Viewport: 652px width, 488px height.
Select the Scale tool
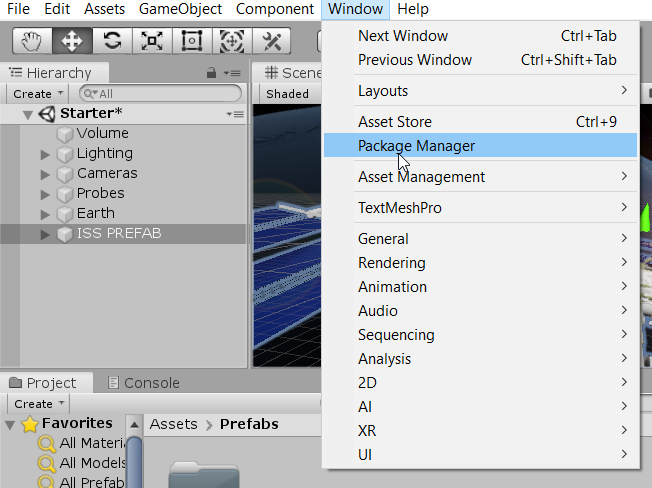click(152, 41)
